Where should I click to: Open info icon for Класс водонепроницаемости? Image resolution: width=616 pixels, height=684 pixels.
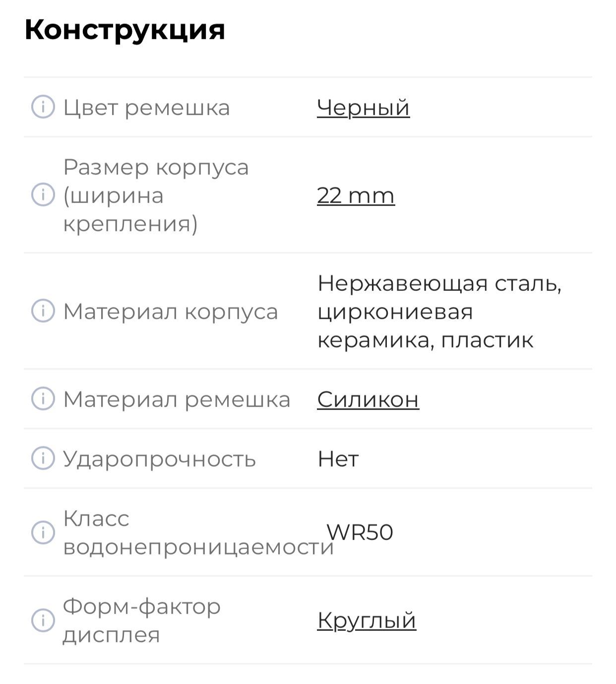pyautogui.click(x=43, y=532)
